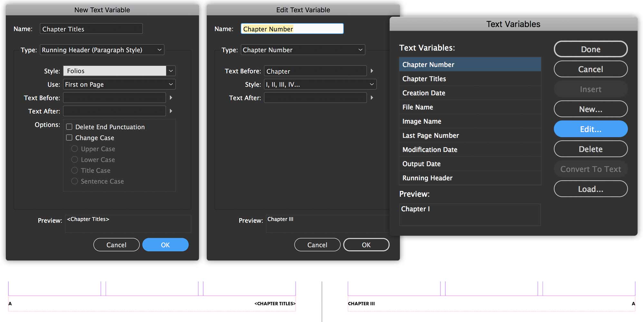Select Running Header variable
The height and width of the screenshot is (322, 644).
(x=470, y=178)
